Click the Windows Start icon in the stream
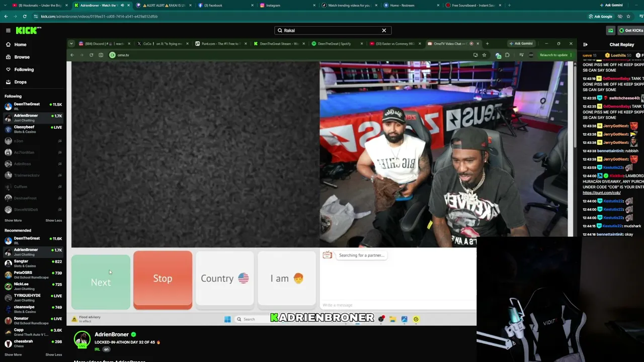This screenshot has width=644, height=362. pos(227,319)
